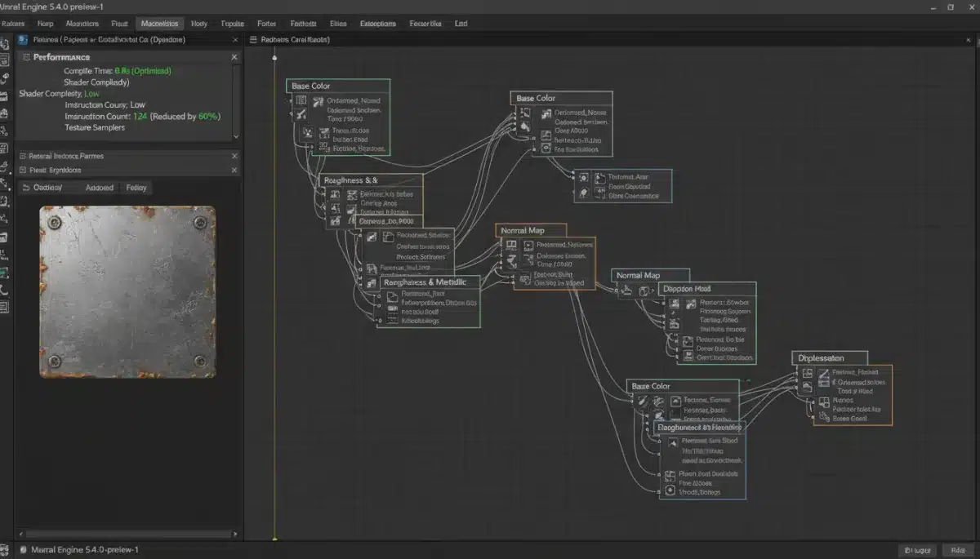Image resolution: width=980 pixels, height=559 pixels.
Task: Open the "Elies" menu
Action: click(338, 24)
